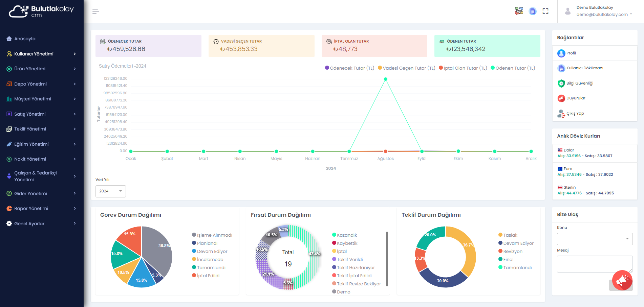Open the İPTAL OLAN TUTAR link
Image resolution: width=644 pixels, height=307 pixels.
pos(351,41)
